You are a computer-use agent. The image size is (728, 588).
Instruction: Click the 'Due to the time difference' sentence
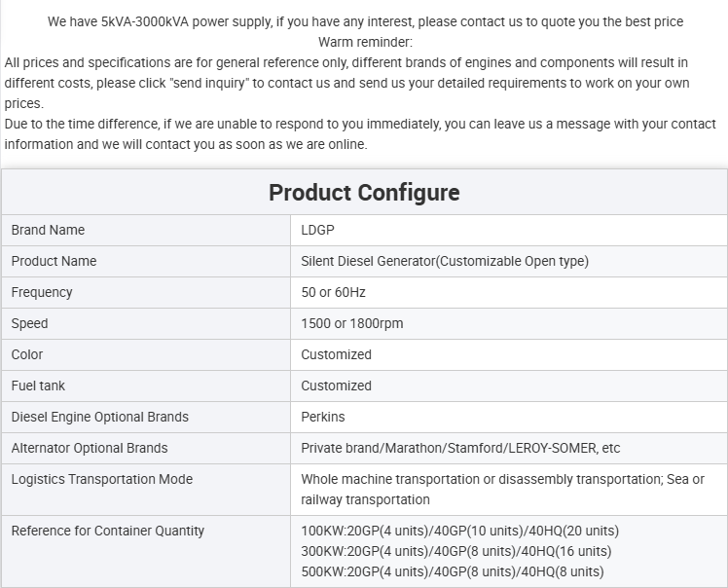pyautogui.click(x=360, y=124)
